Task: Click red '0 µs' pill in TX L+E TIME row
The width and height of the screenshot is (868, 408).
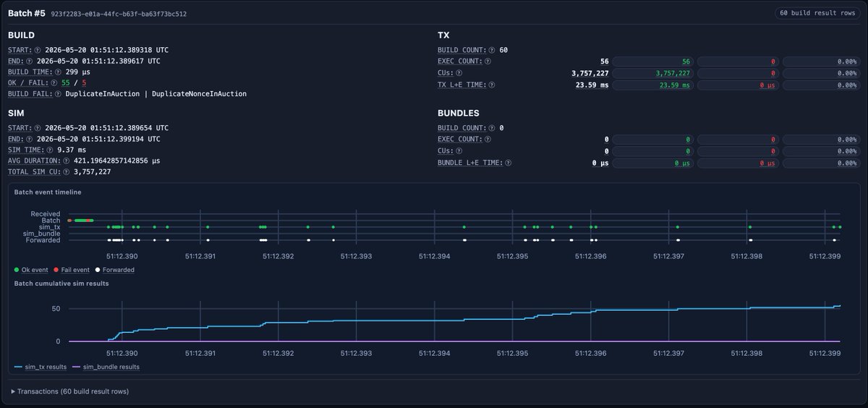Action: click(738, 85)
